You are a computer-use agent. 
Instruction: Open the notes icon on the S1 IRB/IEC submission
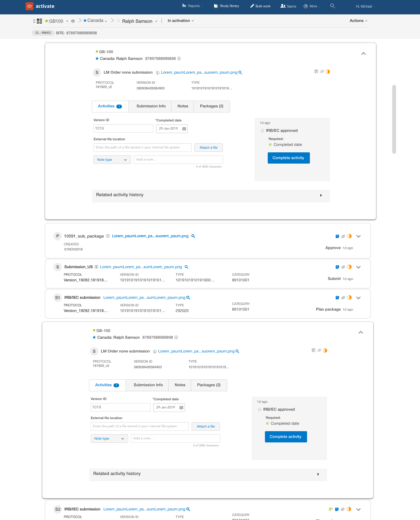[x=337, y=298]
